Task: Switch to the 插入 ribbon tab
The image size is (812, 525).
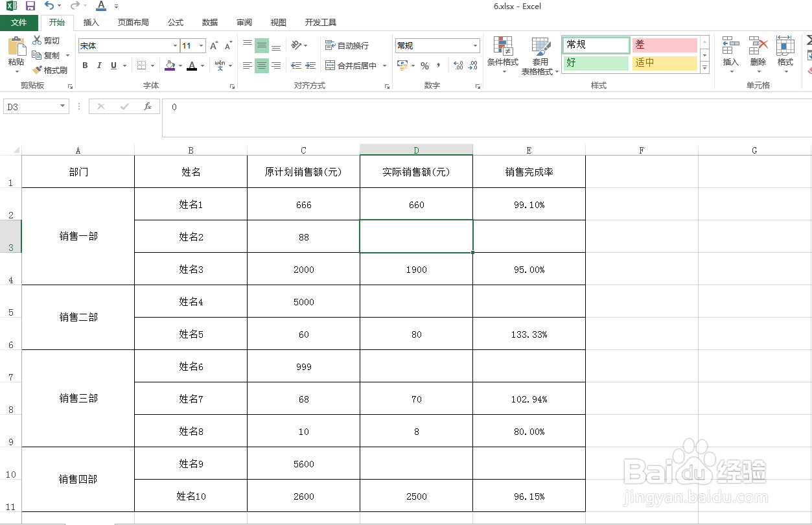Action: (x=90, y=21)
